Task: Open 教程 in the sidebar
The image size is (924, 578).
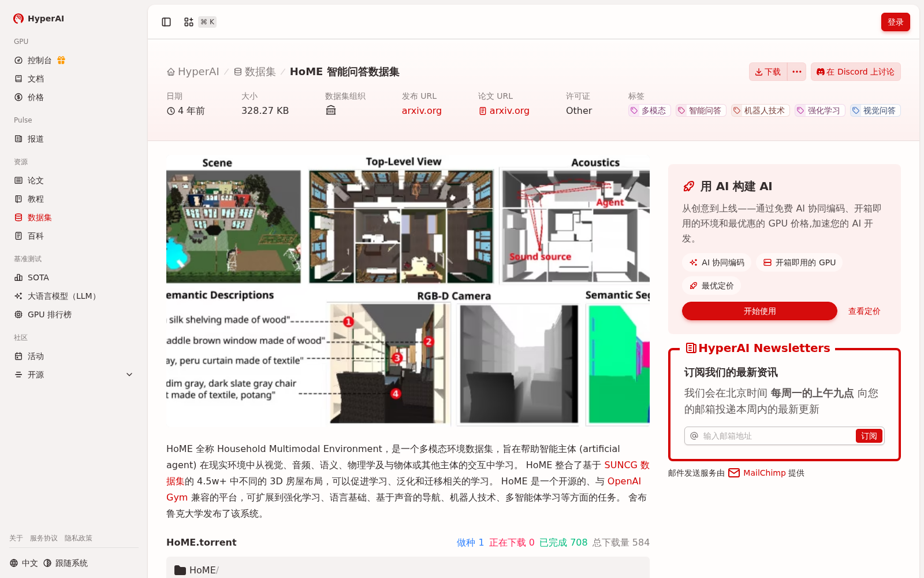Action: tap(74, 199)
